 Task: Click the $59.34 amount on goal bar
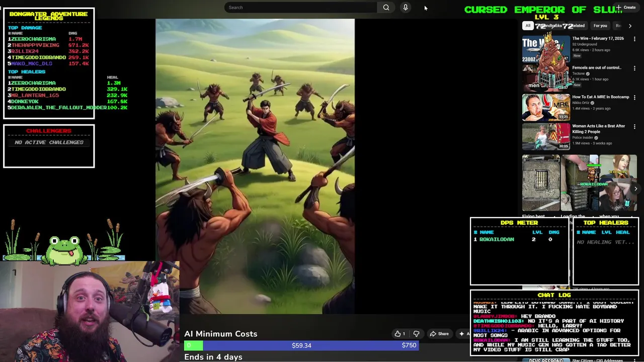click(x=301, y=345)
